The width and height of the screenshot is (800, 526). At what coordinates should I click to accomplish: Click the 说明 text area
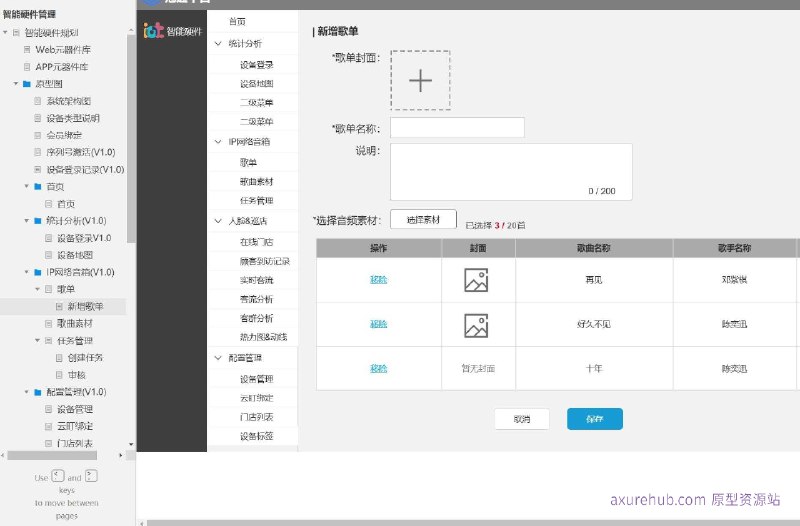511,172
